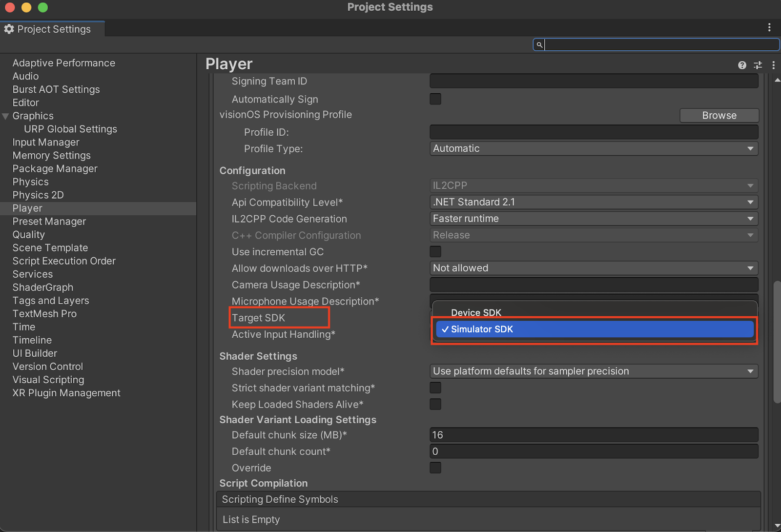Change Allow downloads over HTTP setting
This screenshot has width=781, height=532.
pyautogui.click(x=594, y=267)
